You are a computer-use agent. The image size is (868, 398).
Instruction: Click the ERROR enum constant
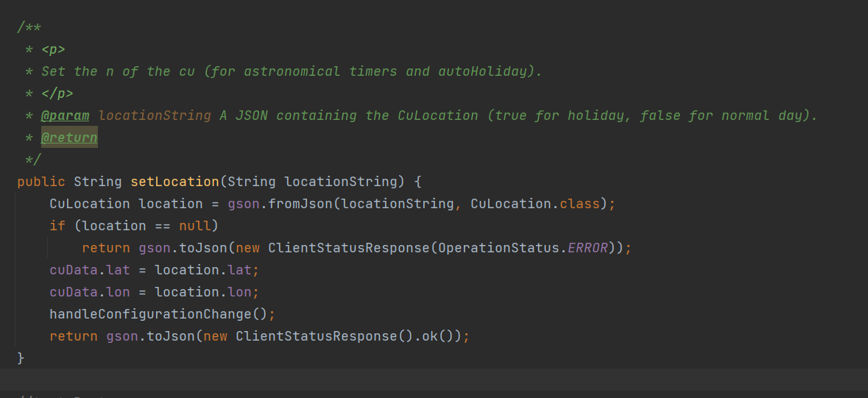[x=588, y=248]
